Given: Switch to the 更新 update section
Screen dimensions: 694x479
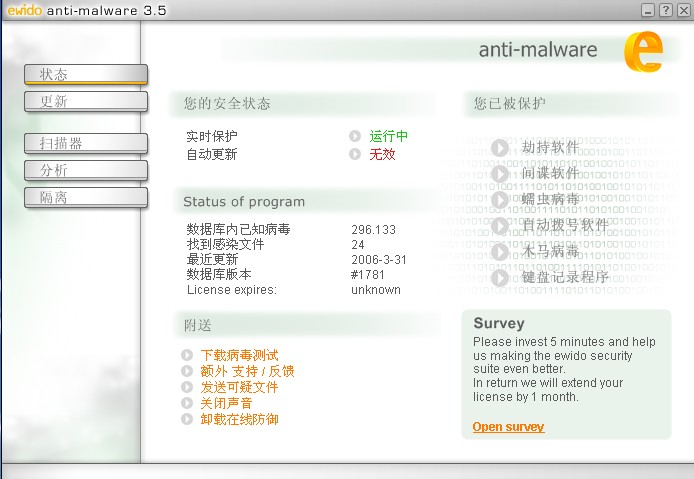Looking at the screenshot, I should click(86, 101).
